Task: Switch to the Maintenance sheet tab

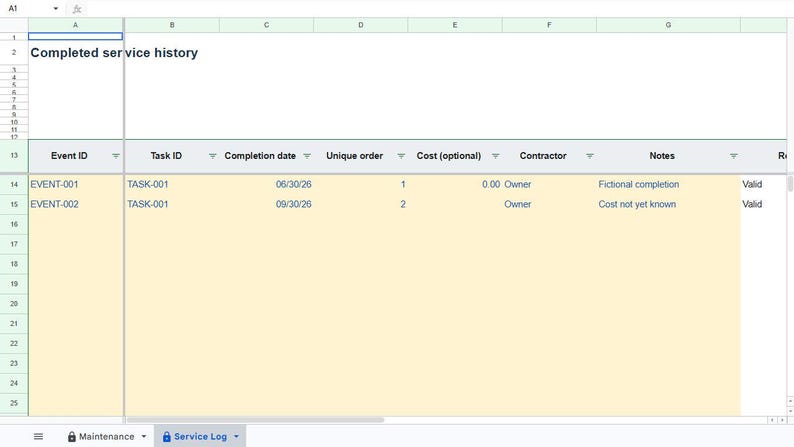Action: tap(106, 436)
